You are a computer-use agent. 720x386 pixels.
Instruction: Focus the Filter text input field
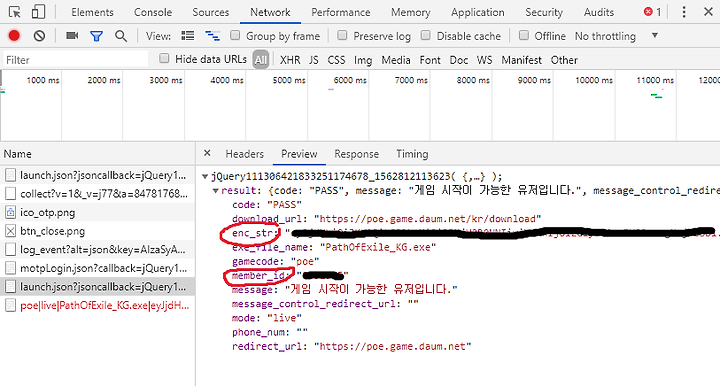point(76,60)
